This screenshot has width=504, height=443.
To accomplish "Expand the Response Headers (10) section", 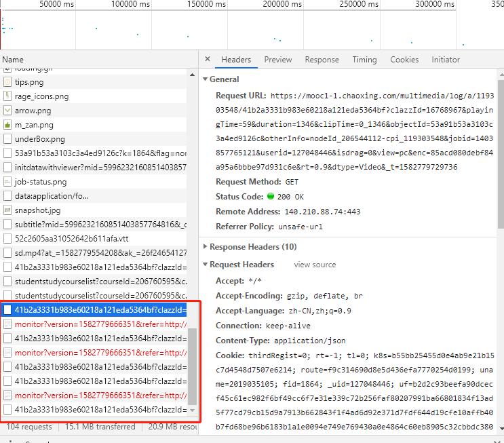I will click(206, 247).
